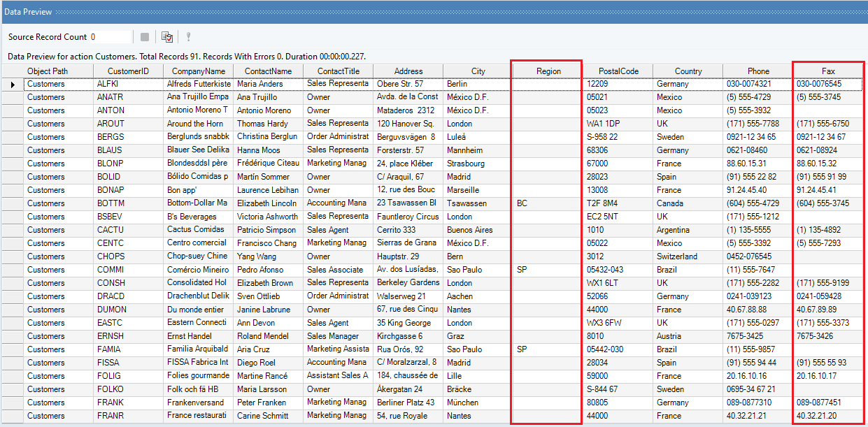This screenshot has width=868, height=427.
Task: Click the Region cell showing BC
Action: click(x=548, y=203)
